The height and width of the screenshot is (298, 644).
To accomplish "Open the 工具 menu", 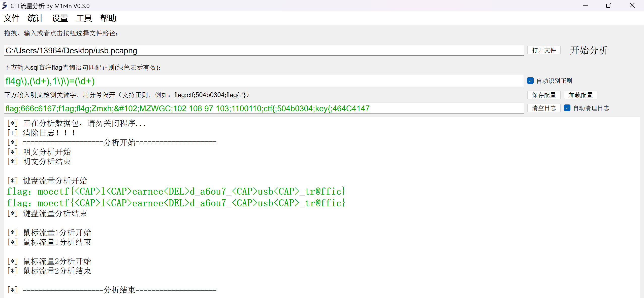I will tap(84, 18).
